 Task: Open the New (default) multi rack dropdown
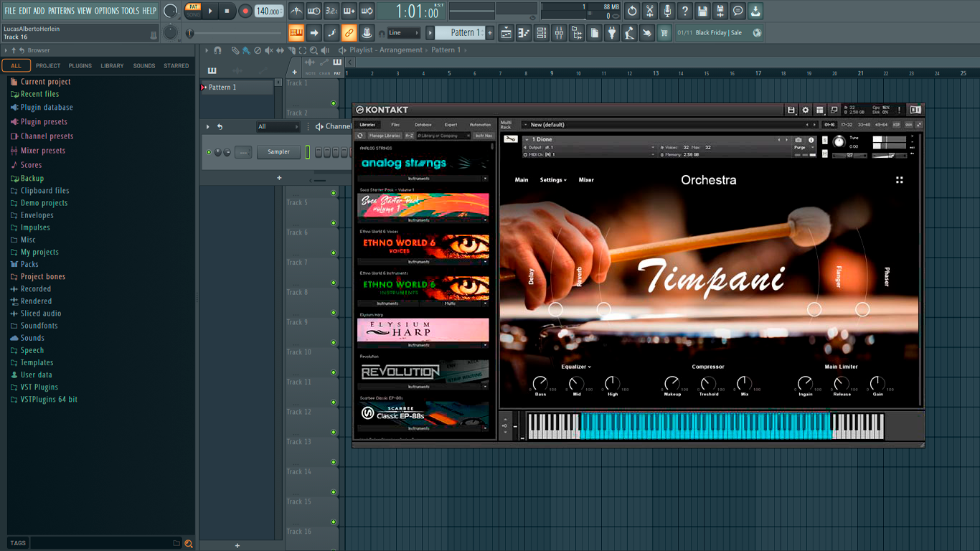click(x=670, y=125)
